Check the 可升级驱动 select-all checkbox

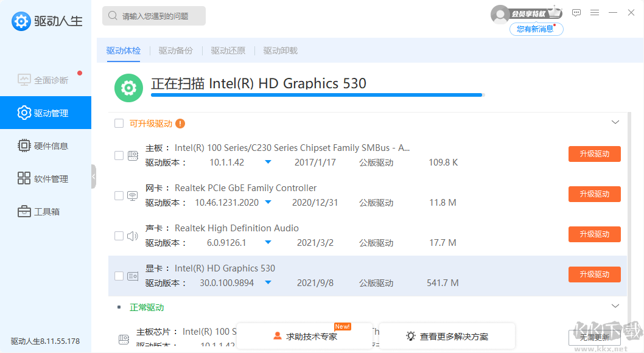pos(119,124)
